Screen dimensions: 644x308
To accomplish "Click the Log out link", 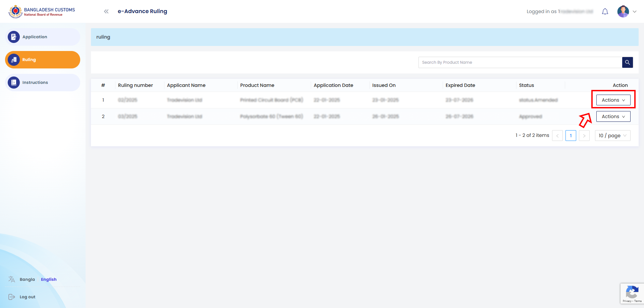I will (x=28, y=297).
